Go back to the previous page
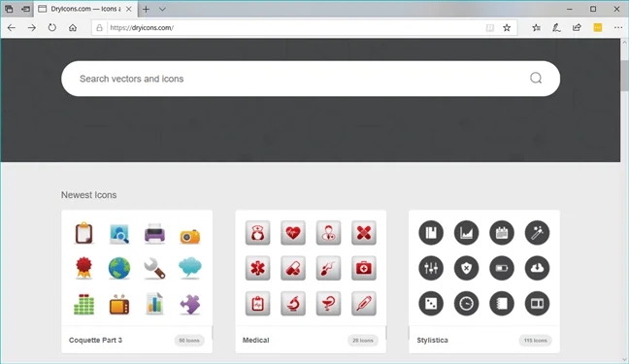Screen dimensions: 629x364 12,28
